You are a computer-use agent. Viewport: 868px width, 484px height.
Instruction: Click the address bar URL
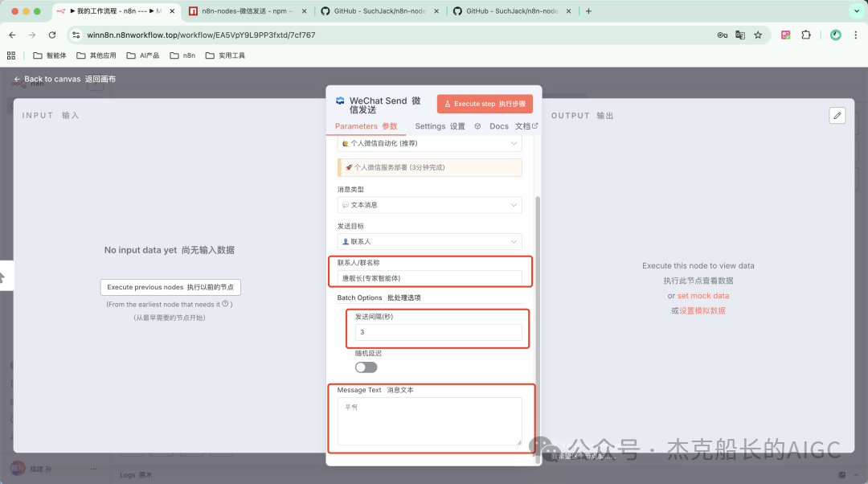[x=201, y=35]
